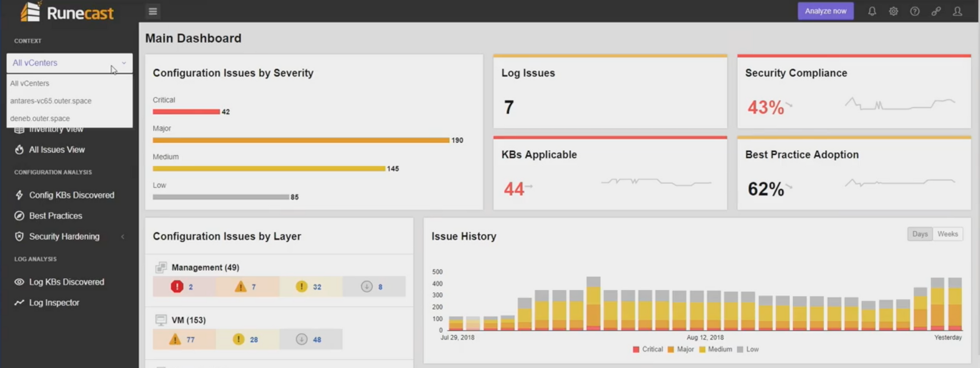Click Management layer major warning triangle
Image resolution: width=980 pixels, height=368 pixels.
pyautogui.click(x=240, y=287)
